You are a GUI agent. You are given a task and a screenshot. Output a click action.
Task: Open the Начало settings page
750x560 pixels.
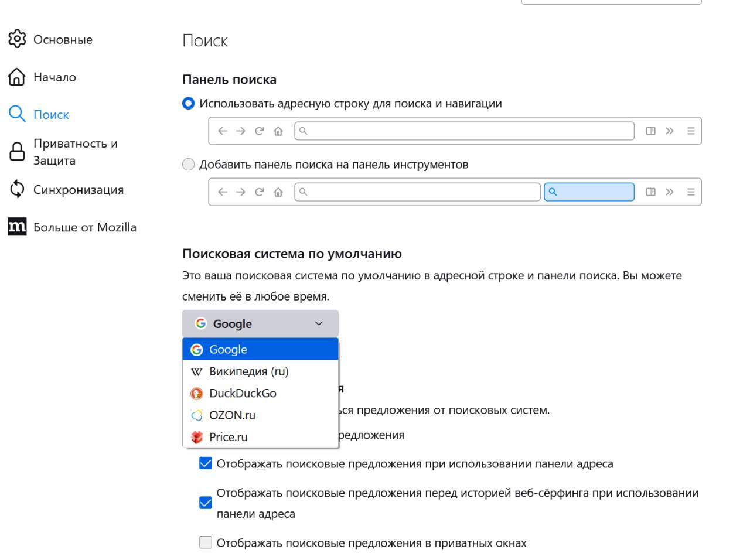tap(55, 76)
